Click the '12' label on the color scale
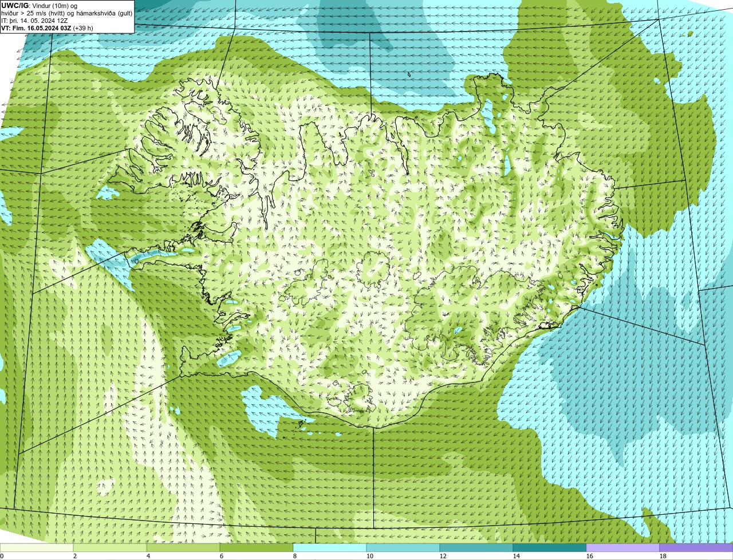 [x=443, y=556]
